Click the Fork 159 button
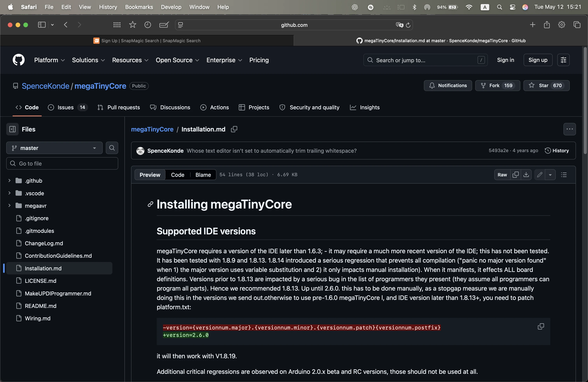This screenshot has width=588, height=382. click(x=497, y=86)
